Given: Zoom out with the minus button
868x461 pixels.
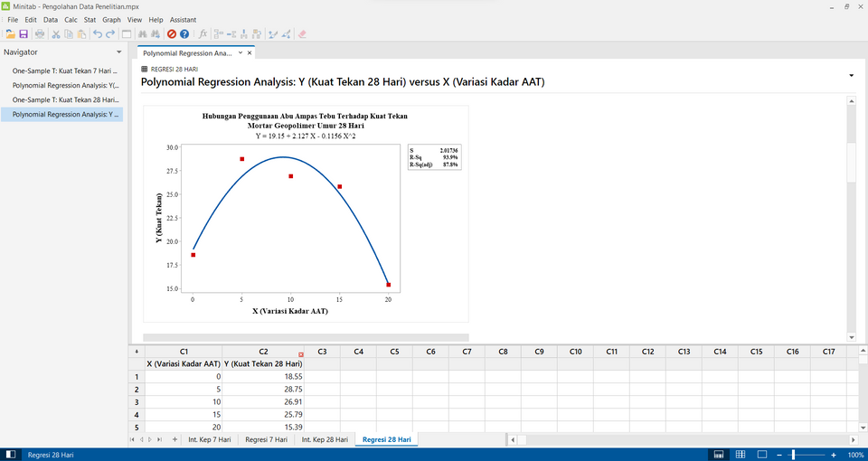Looking at the screenshot, I should 779,455.
